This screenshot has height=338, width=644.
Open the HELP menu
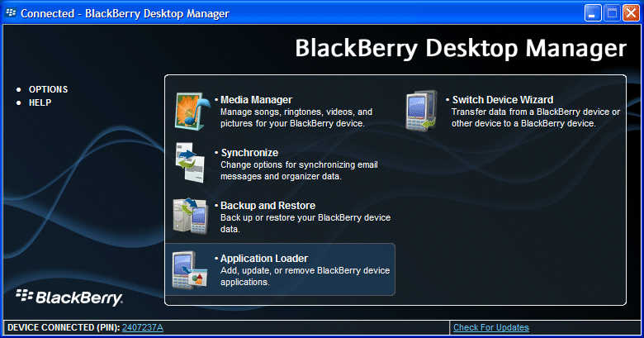pyautogui.click(x=40, y=102)
